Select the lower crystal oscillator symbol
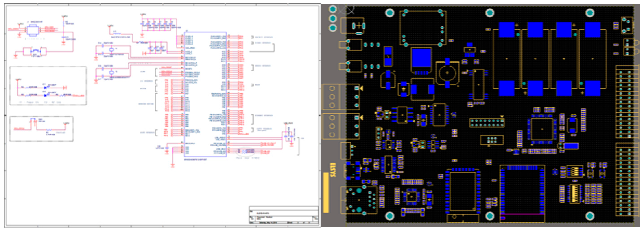644x232 pixels. (x=111, y=73)
